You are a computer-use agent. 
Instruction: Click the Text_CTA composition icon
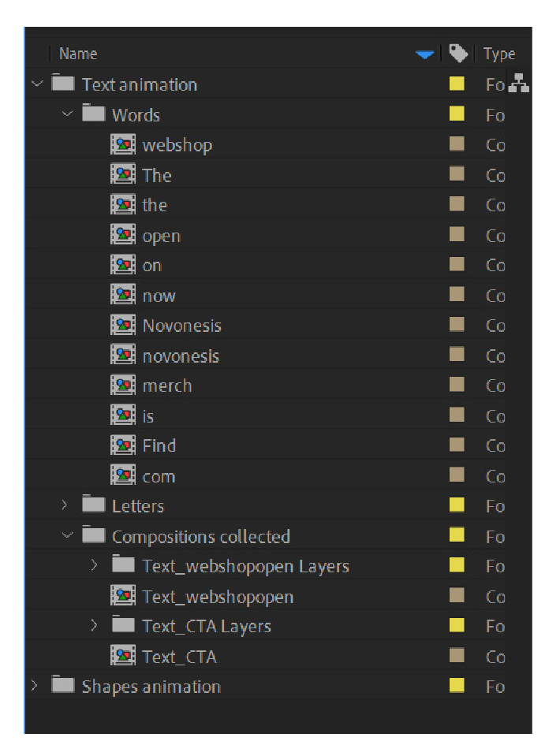point(122,656)
